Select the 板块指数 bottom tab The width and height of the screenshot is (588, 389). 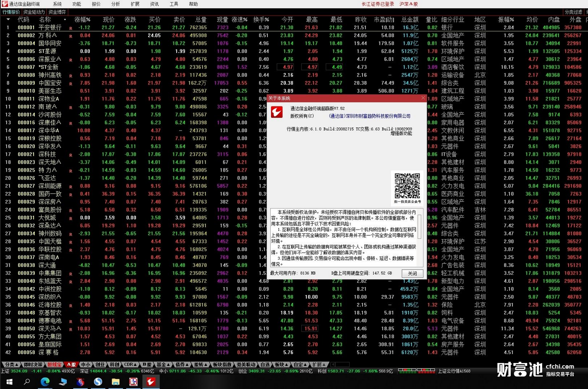222,365
